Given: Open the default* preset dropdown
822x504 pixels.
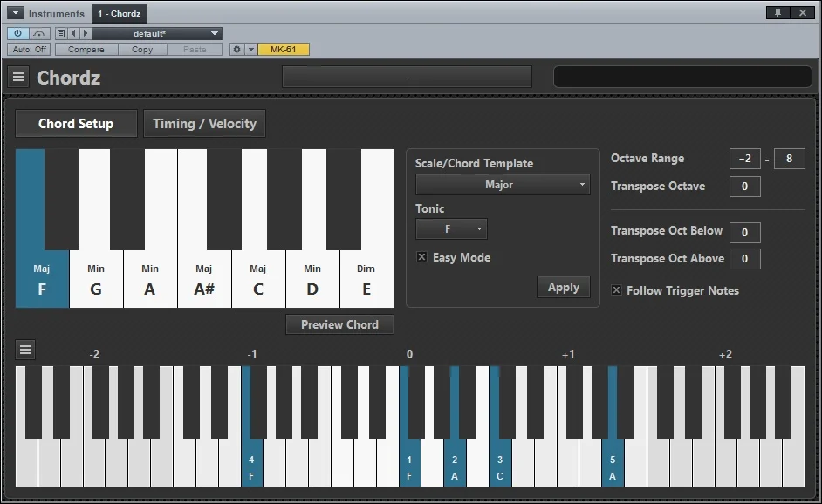Looking at the screenshot, I should 157,33.
